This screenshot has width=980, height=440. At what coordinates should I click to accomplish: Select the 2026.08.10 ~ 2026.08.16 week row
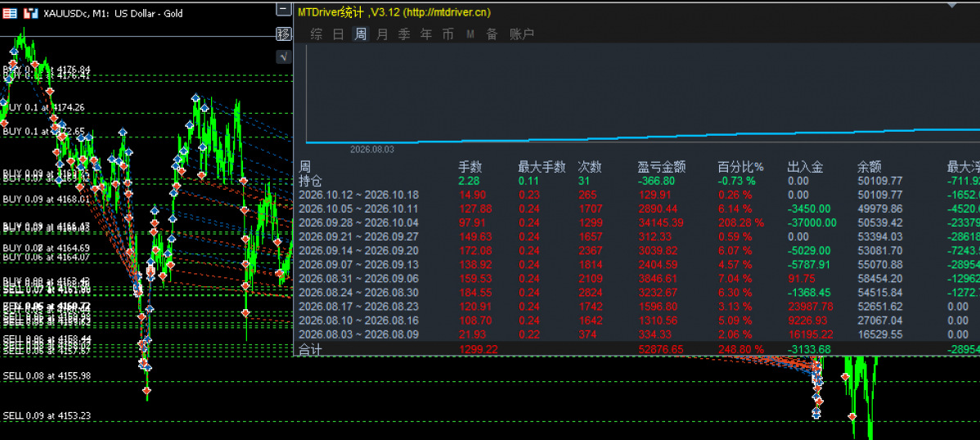pos(636,321)
